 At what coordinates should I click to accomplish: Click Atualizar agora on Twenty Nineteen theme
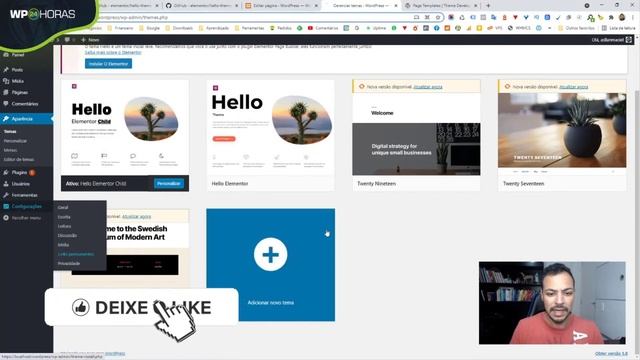tap(428, 87)
